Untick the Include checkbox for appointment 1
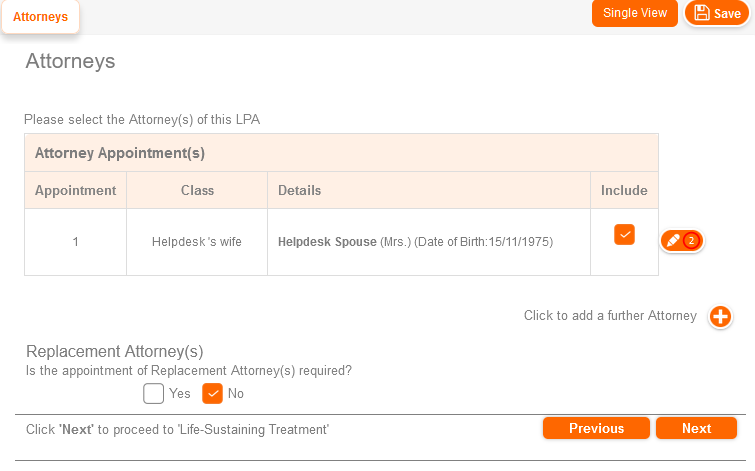Screen dimensions: 755x471 click(624, 234)
